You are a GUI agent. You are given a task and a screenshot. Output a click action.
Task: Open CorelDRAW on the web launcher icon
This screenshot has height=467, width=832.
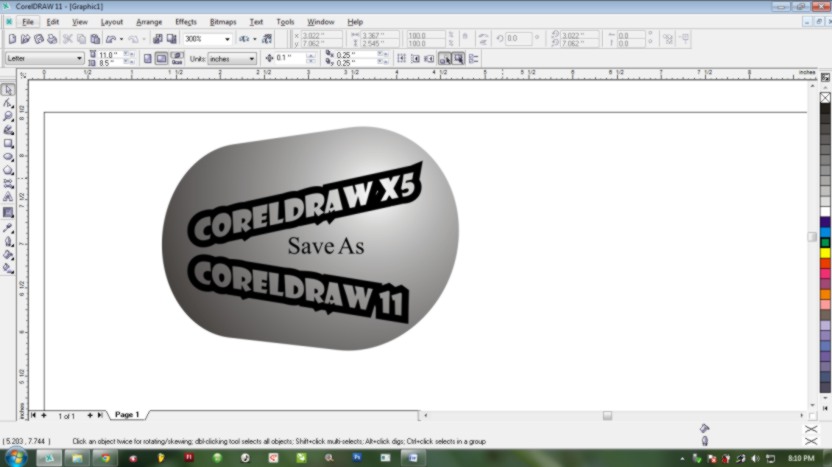click(x=267, y=39)
